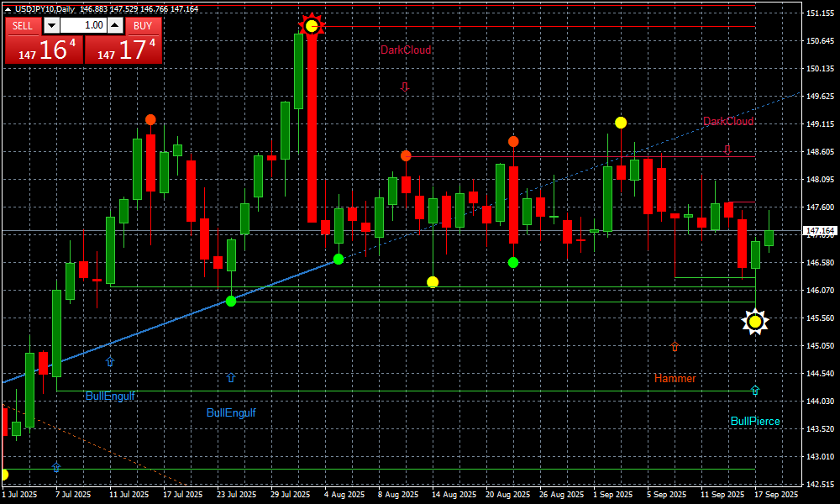Decrease lot volume with down arrow
The width and height of the screenshot is (840, 504).
pyautogui.click(x=51, y=25)
